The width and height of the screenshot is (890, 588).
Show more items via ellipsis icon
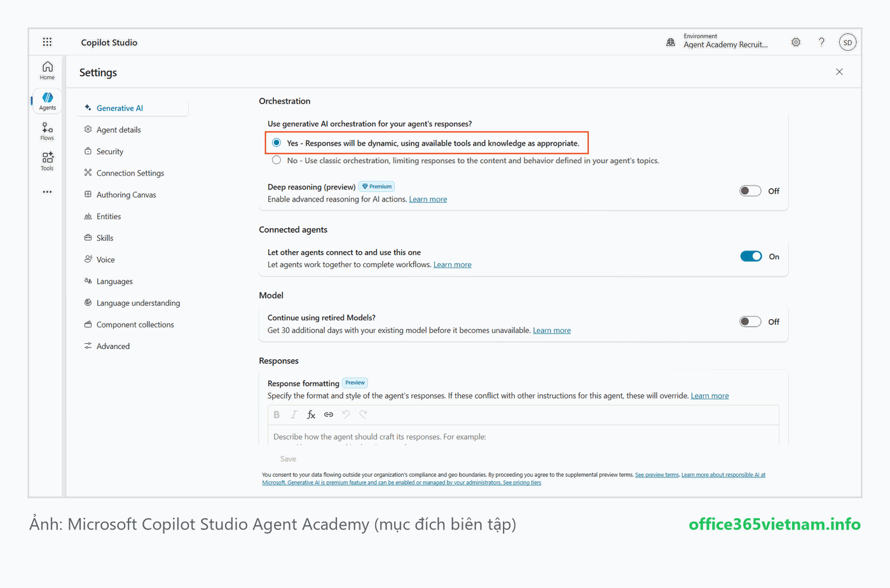[x=47, y=192]
